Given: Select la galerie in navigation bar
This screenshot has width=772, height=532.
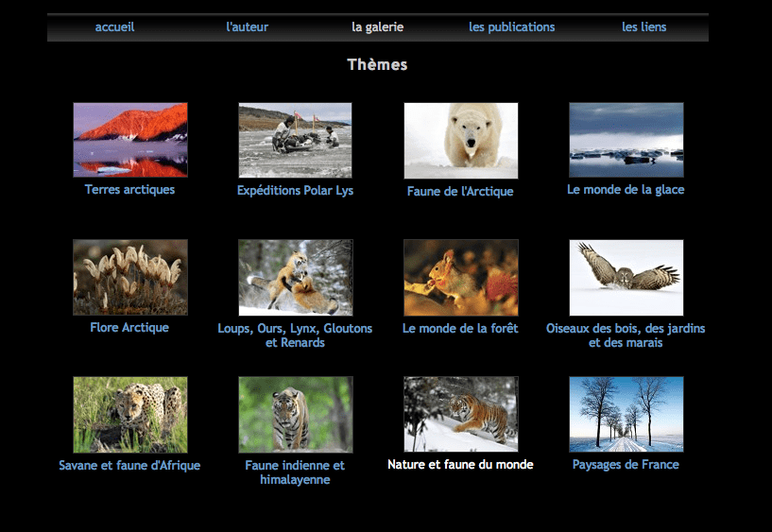Looking at the screenshot, I should tap(377, 27).
